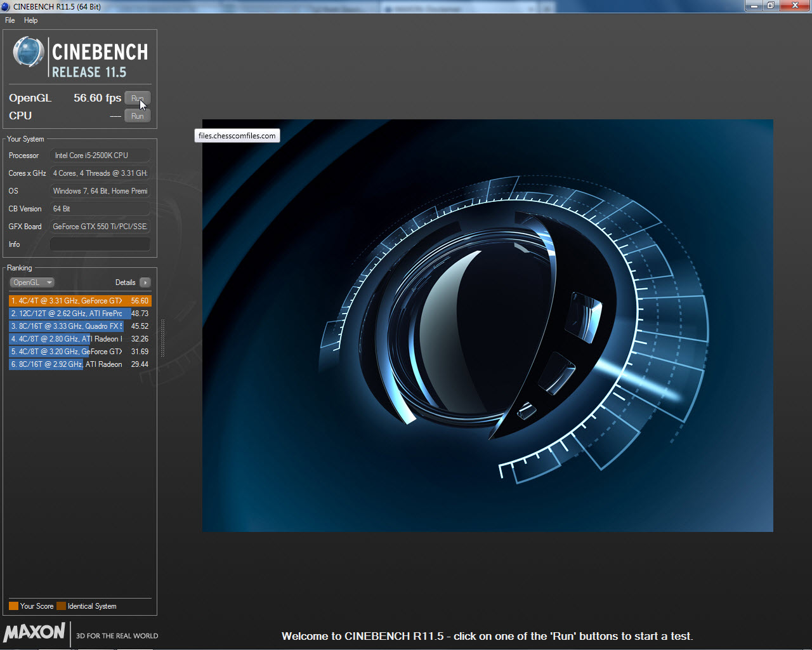Click the OpenGL 56.60 fps score
Viewport: 812px width, 650px height.
pos(97,98)
